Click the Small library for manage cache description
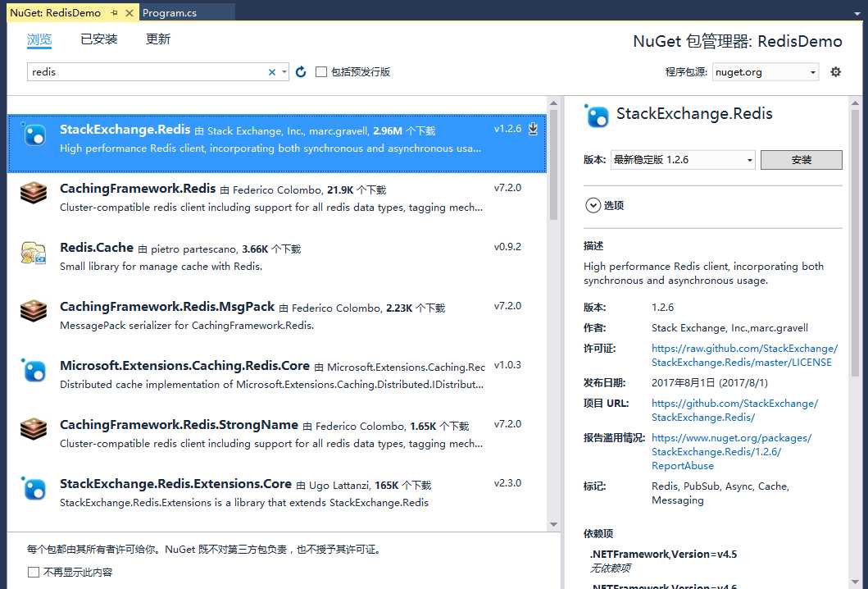This screenshot has height=589, width=868. tap(161, 267)
